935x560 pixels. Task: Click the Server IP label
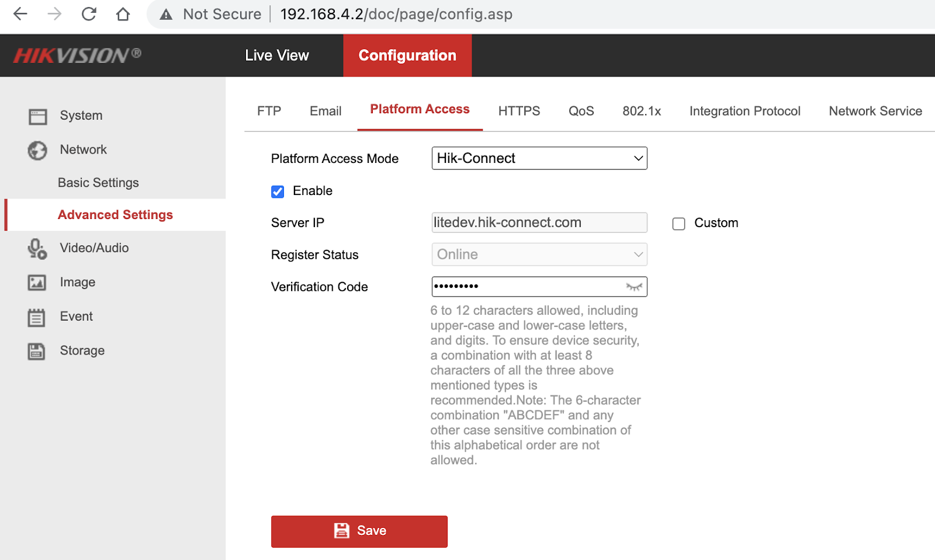click(297, 223)
